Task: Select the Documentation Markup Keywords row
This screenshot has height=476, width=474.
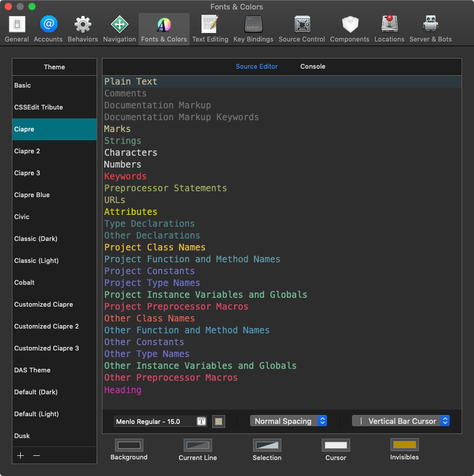Action: tap(282, 117)
